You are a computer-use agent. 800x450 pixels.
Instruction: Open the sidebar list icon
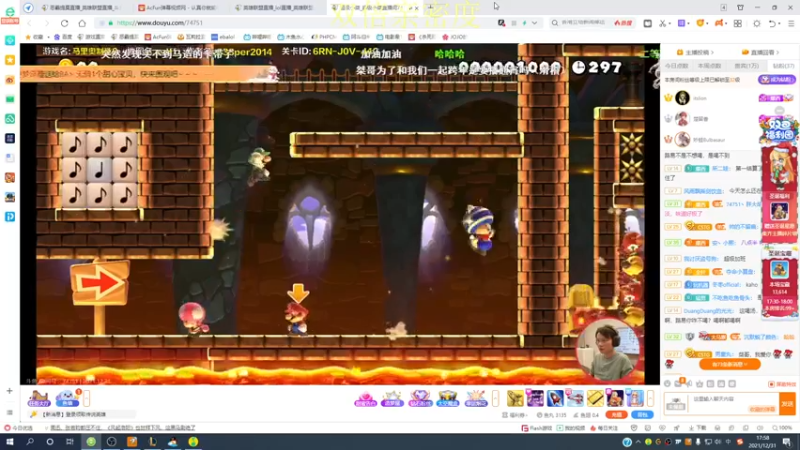tap(10, 412)
